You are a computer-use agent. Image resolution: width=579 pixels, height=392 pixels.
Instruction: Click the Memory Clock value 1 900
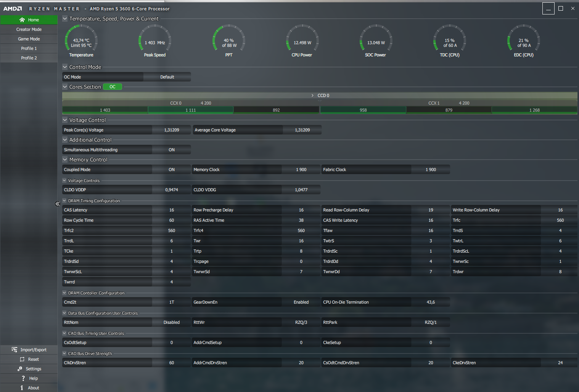pos(301,170)
